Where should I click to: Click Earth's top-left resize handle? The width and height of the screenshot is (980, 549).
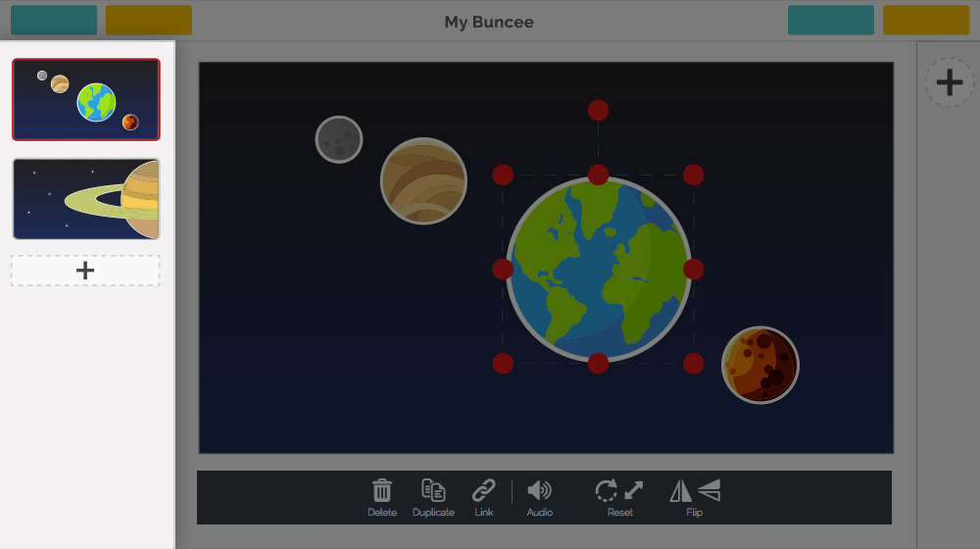(503, 175)
